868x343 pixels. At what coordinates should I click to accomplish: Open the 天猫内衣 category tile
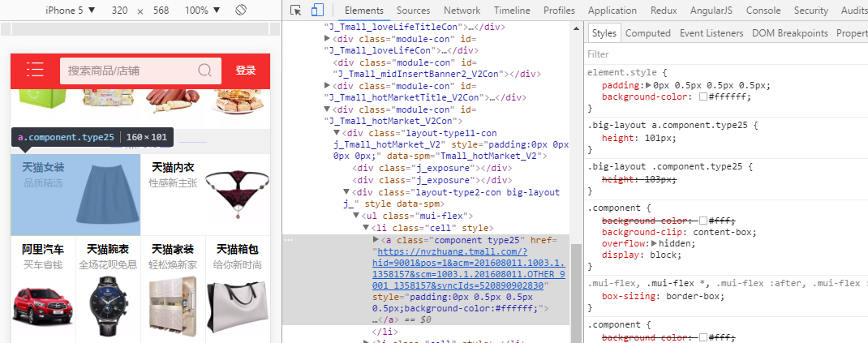205,195
